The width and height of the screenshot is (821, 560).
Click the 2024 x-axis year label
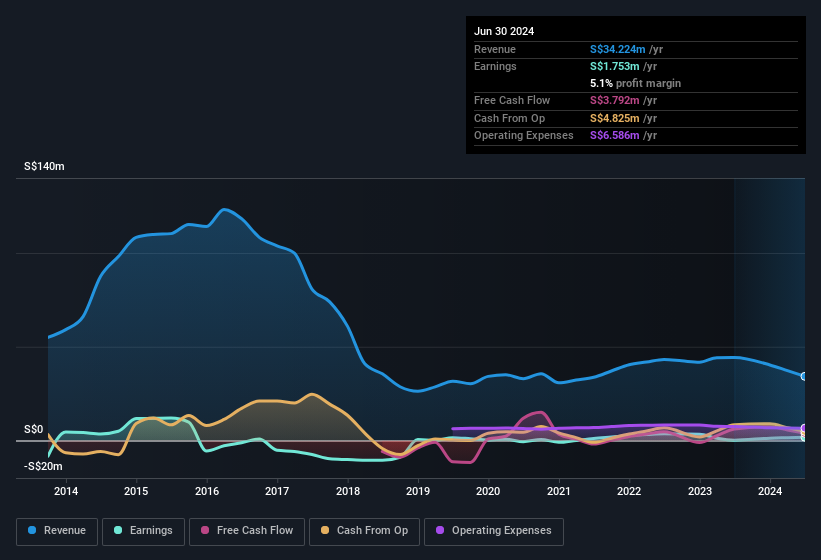[770, 491]
